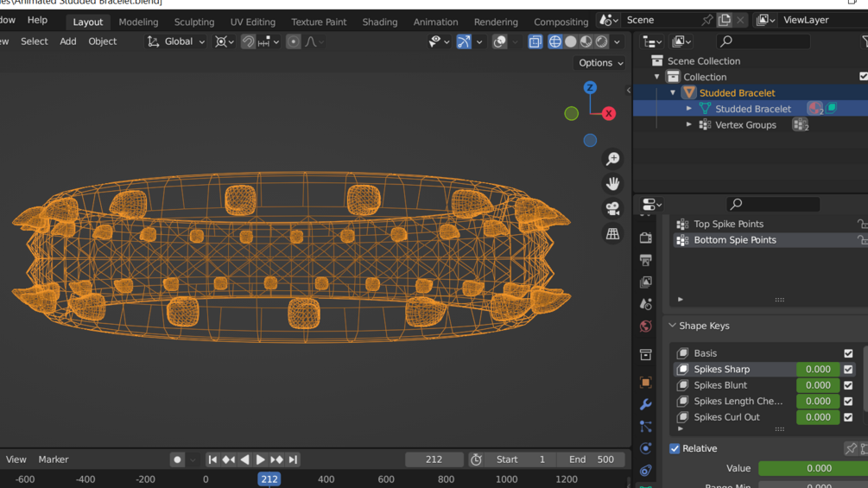Jump to timeline start frame
This screenshot has width=868, height=488.
coord(212,459)
